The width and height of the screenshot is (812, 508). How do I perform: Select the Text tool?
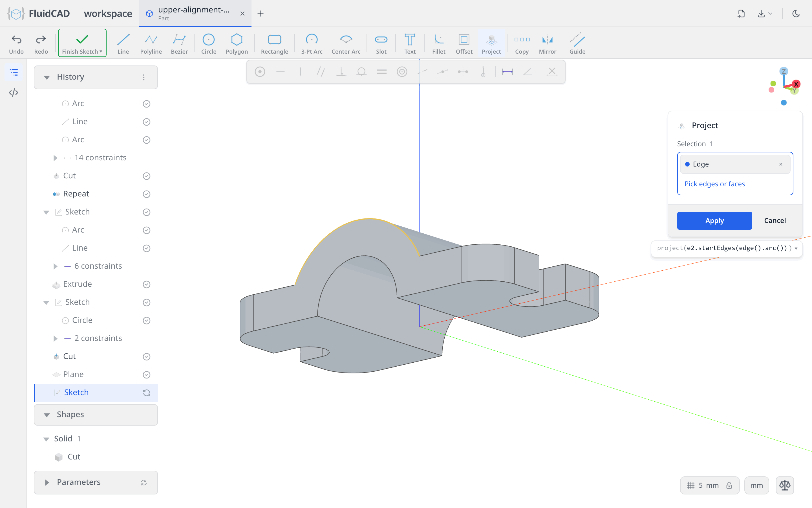[x=410, y=44]
